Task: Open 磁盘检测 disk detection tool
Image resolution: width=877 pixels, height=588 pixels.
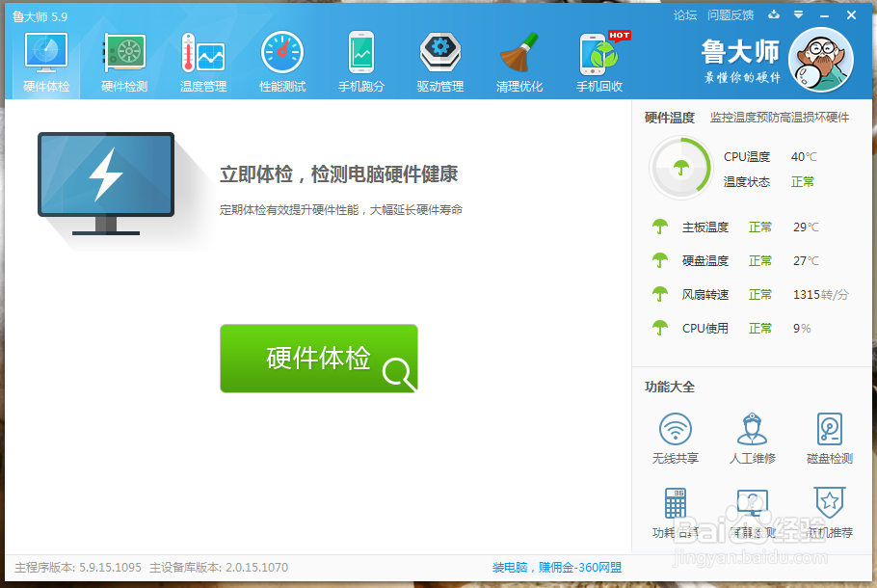Action: tap(830, 438)
